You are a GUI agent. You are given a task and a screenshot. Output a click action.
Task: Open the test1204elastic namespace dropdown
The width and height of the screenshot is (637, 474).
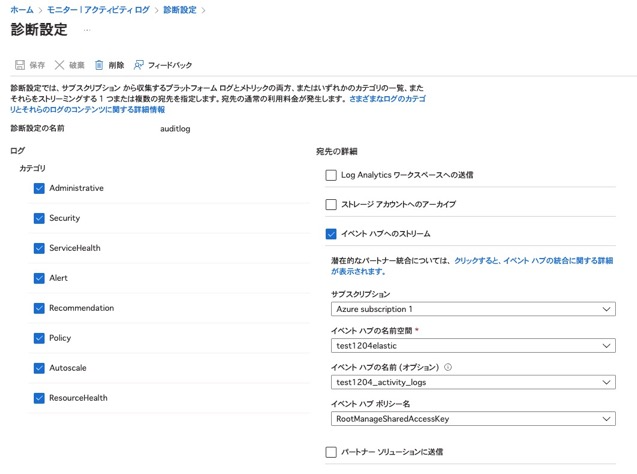pos(473,346)
